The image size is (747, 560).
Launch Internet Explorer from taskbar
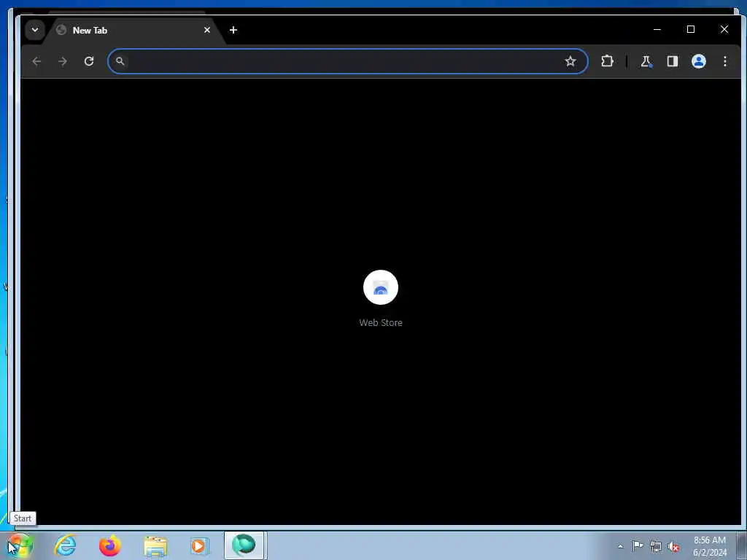coord(65,545)
